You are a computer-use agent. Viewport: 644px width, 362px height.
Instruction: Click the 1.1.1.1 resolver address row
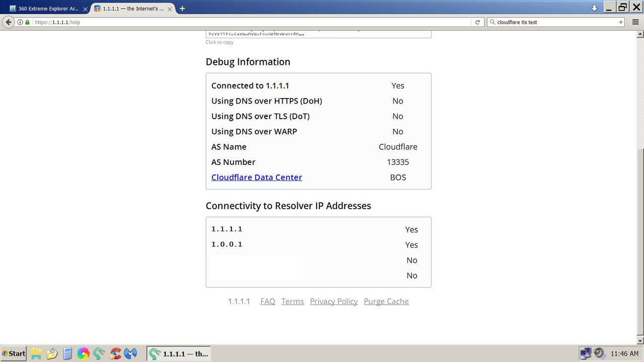pyautogui.click(x=318, y=229)
